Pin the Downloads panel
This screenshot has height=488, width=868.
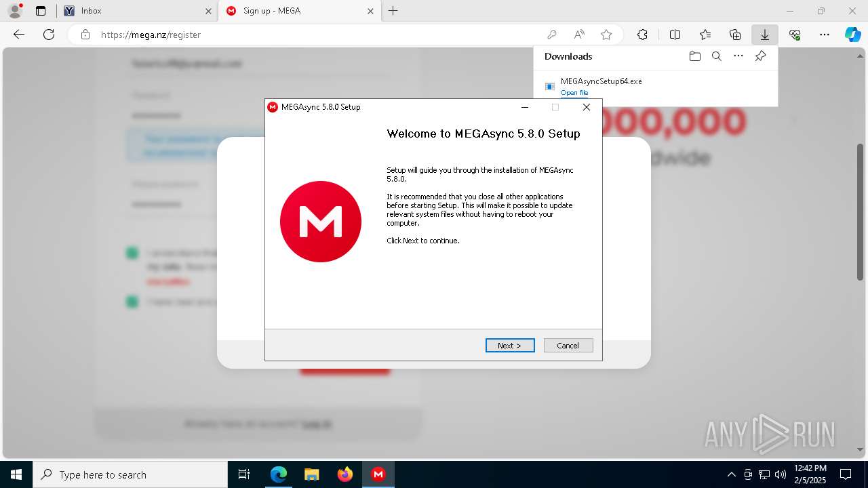click(x=760, y=56)
